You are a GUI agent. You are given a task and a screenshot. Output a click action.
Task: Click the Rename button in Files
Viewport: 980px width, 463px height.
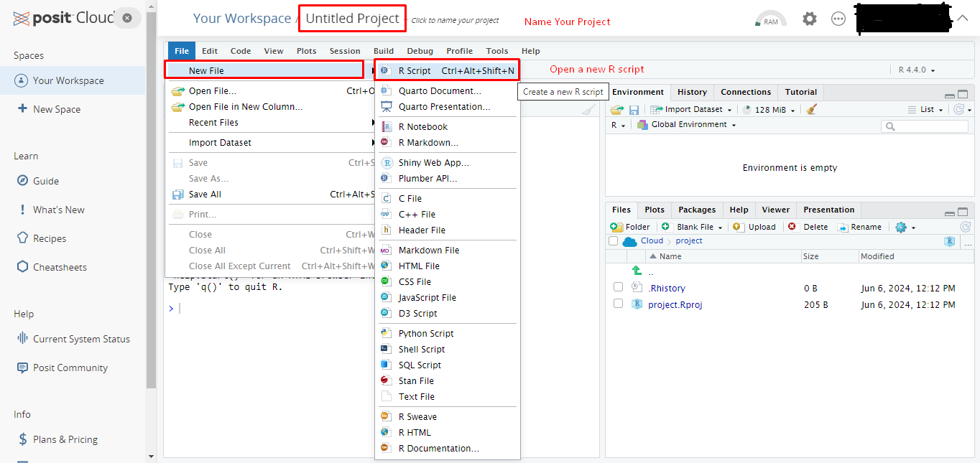pos(859,227)
